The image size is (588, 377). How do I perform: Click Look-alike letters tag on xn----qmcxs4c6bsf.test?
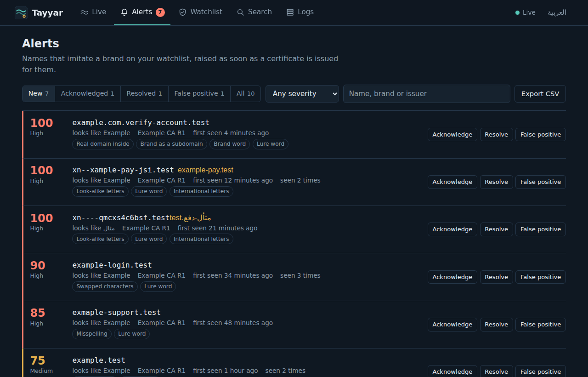(100, 239)
